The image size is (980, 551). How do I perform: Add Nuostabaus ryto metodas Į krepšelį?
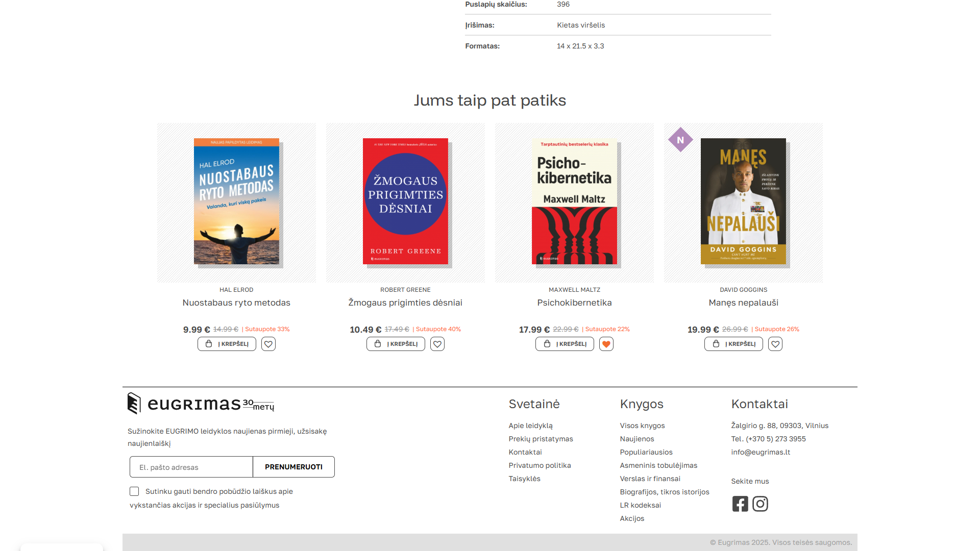(x=227, y=344)
